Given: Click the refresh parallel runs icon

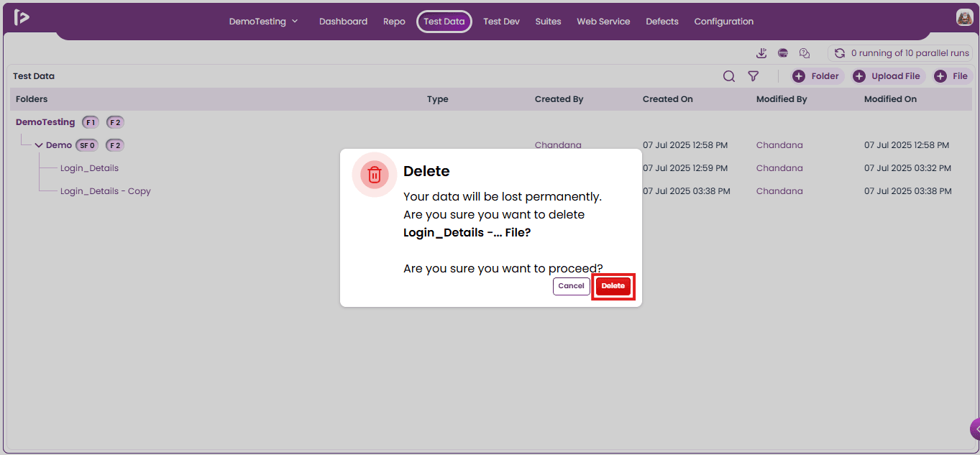Looking at the screenshot, I should tap(839, 53).
